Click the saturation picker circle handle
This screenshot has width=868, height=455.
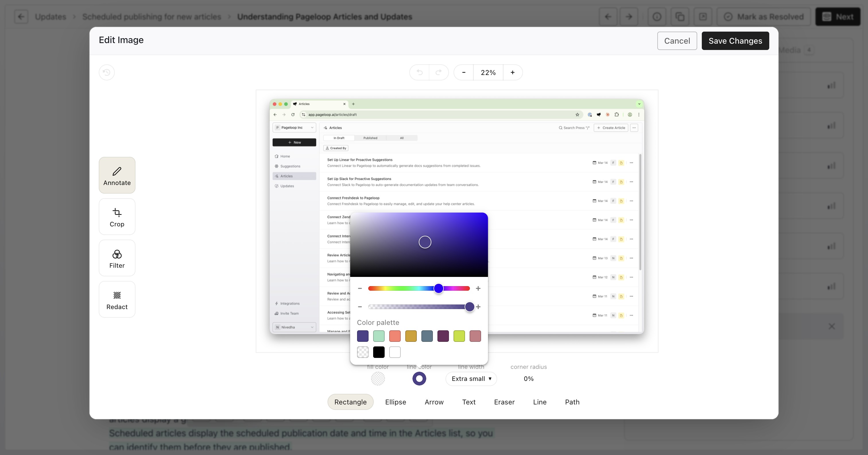[425, 242]
